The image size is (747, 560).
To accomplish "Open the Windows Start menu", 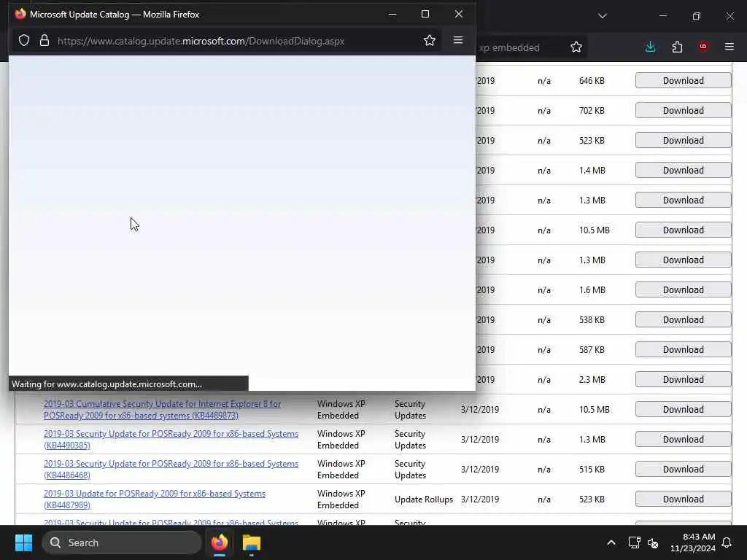I will (x=23, y=542).
